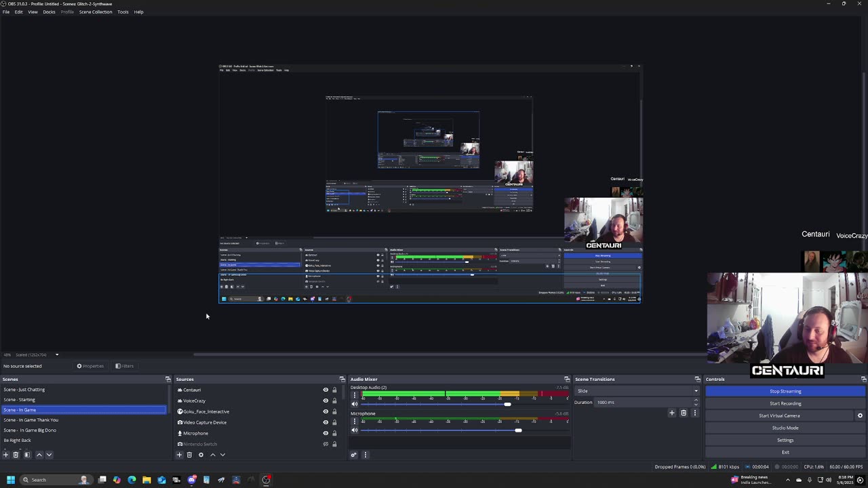The height and width of the screenshot is (488, 868).
Task: Open the File menu
Action: [6, 12]
